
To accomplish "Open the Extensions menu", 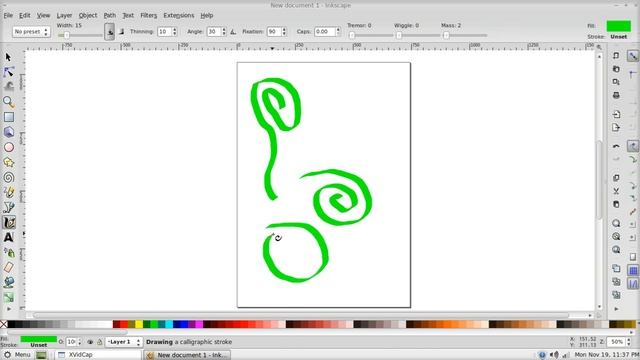I will pyautogui.click(x=179, y=16).
